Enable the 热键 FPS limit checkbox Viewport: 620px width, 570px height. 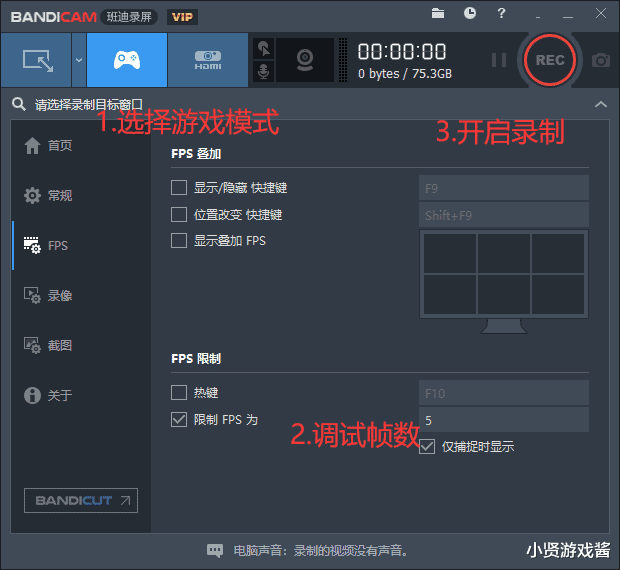pos(179,393)
